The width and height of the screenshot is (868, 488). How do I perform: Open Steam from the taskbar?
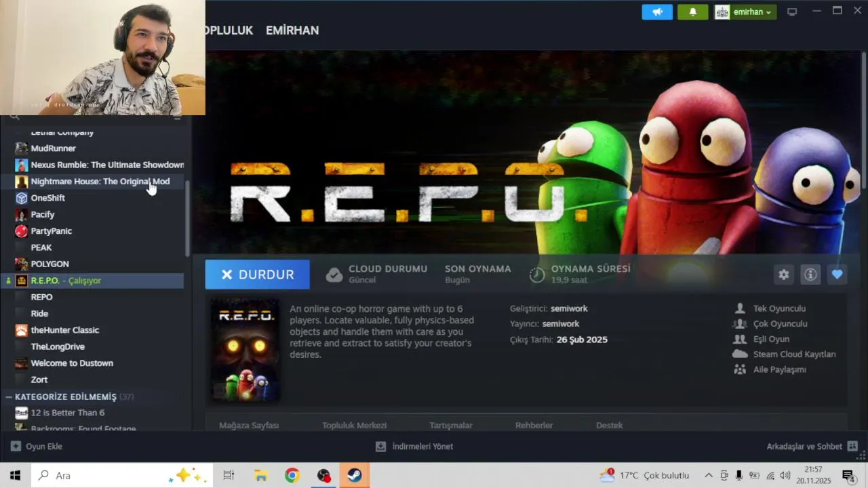coord(355,475)
